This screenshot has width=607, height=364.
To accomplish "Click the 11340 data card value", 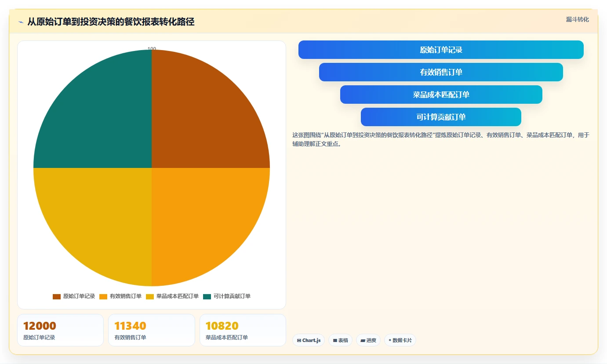I will [x=130, y=326].
